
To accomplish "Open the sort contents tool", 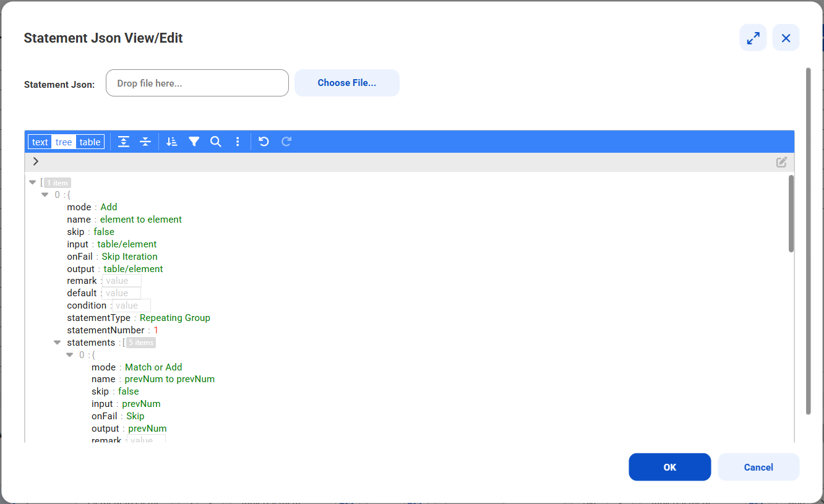I will coord(172,142).
